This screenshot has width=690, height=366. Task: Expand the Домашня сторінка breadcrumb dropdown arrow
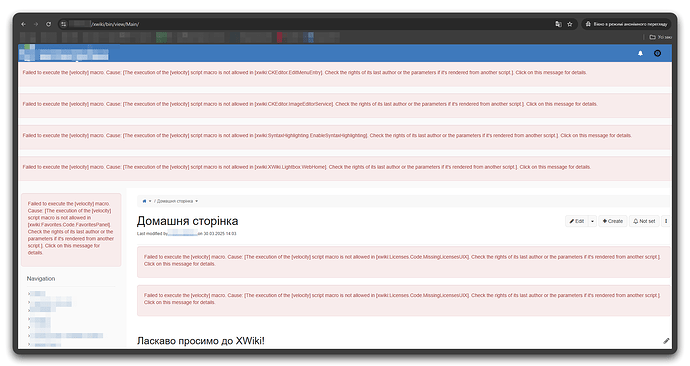(197, 201)
